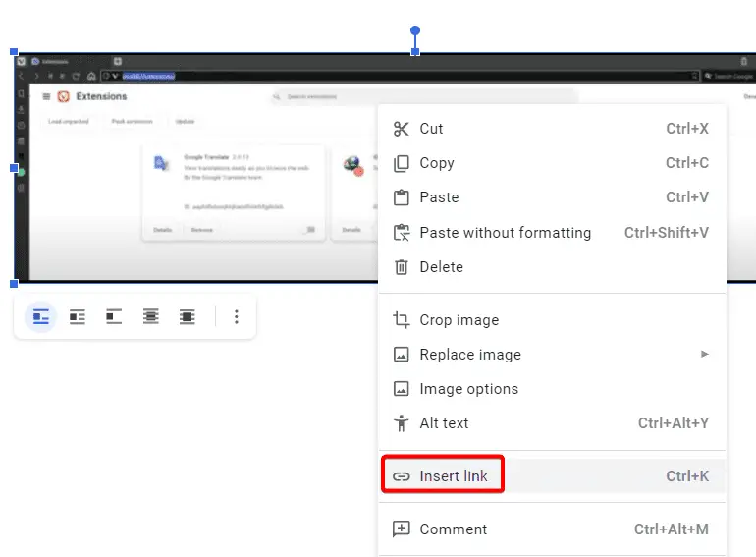Click the top-left image resize handle
This screenshot has width=756, height=557.
tap(14, 52)
